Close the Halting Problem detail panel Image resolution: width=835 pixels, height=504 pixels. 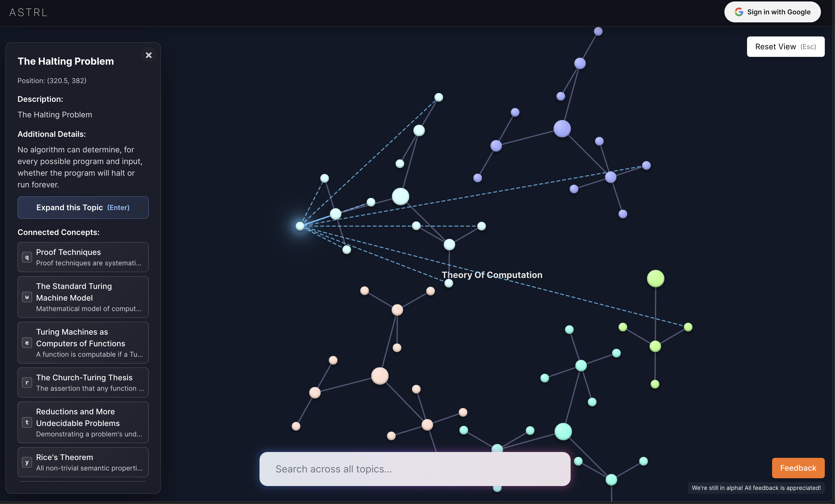(149, 55)
